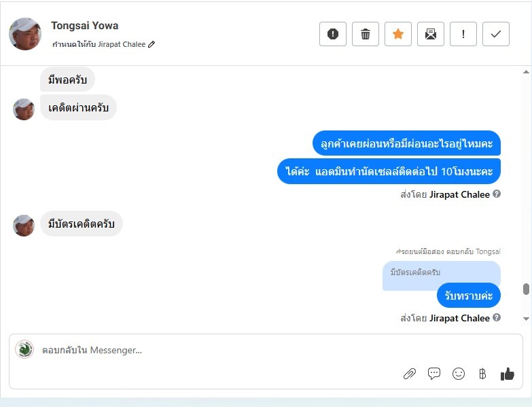Edit assignment with pencil icon next to Jirapat Chalee
The image size is (532, 407).
point(152,44)
